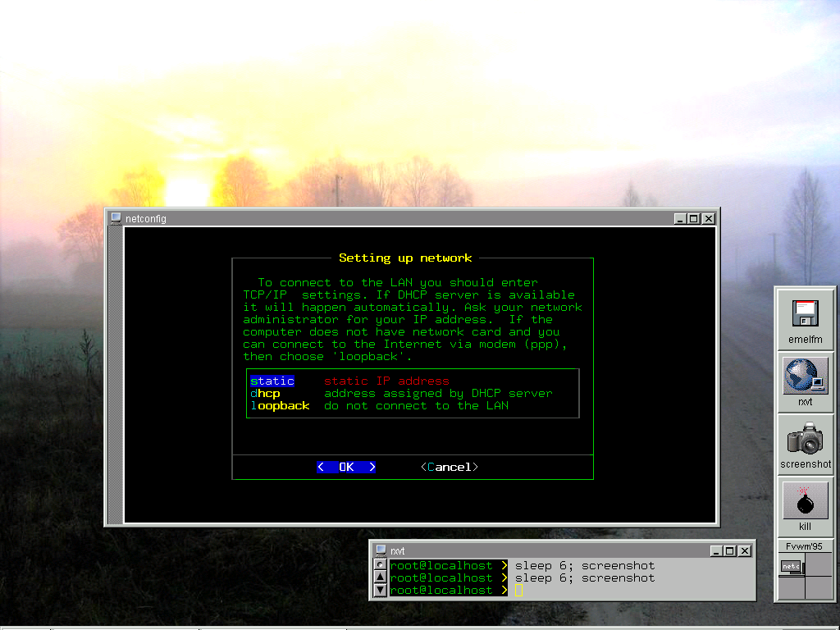The height and width of the screenshot is (630, 840).
Task: Click the netconfig window menu icon
Action: [x=116, y=218]
